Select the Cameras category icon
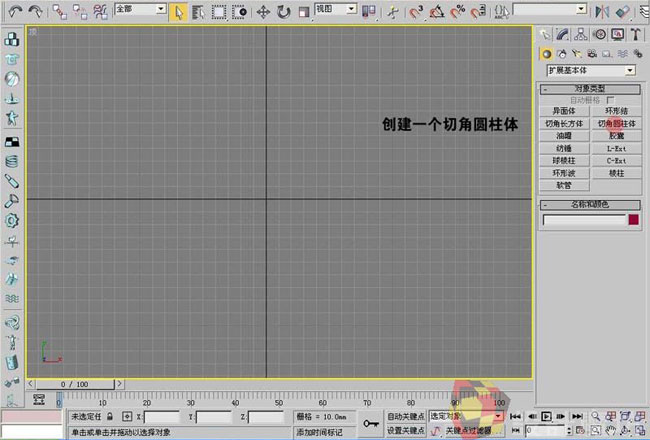Screen dimensions: 650x440 [592, 53]
